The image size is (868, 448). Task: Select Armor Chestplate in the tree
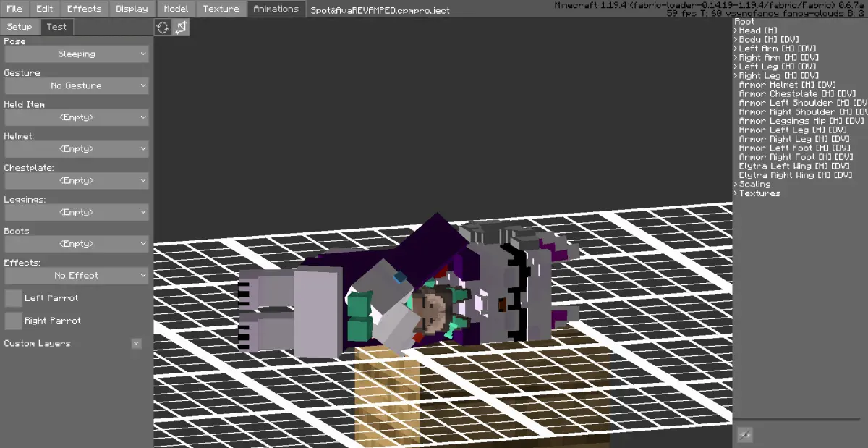coord(797,94)
